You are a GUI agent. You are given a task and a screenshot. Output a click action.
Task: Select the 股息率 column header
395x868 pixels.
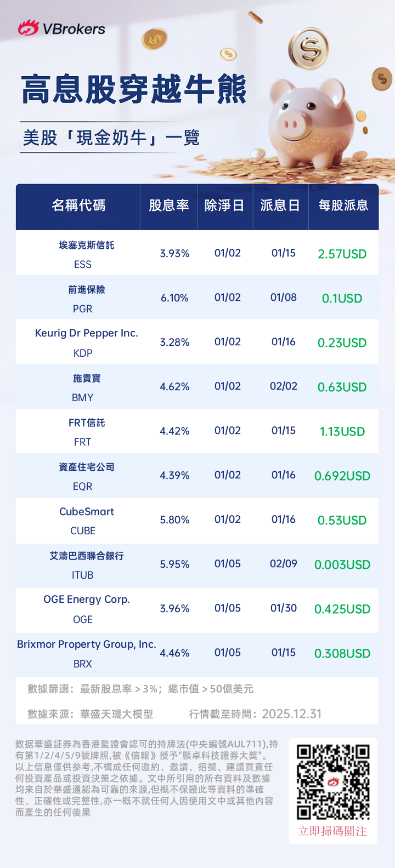pos(169,205)
